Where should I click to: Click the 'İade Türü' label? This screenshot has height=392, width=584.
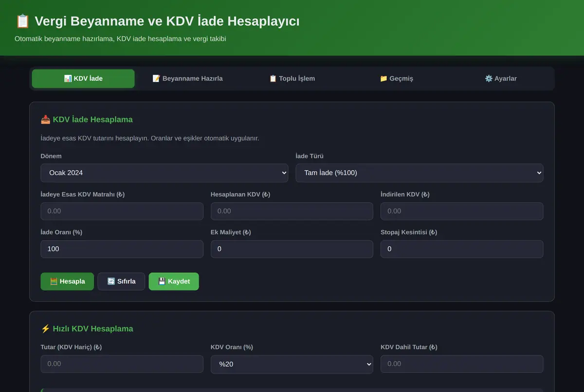coord(310,156)
